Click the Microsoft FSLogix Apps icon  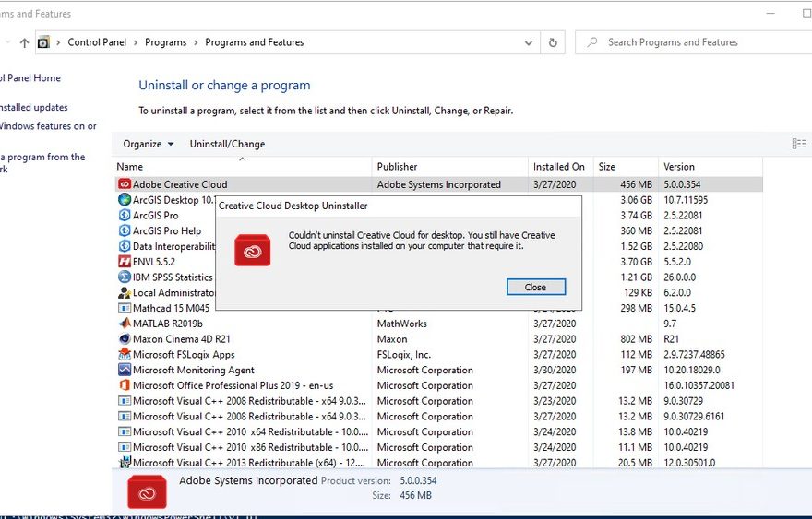[x=125, y=355]
